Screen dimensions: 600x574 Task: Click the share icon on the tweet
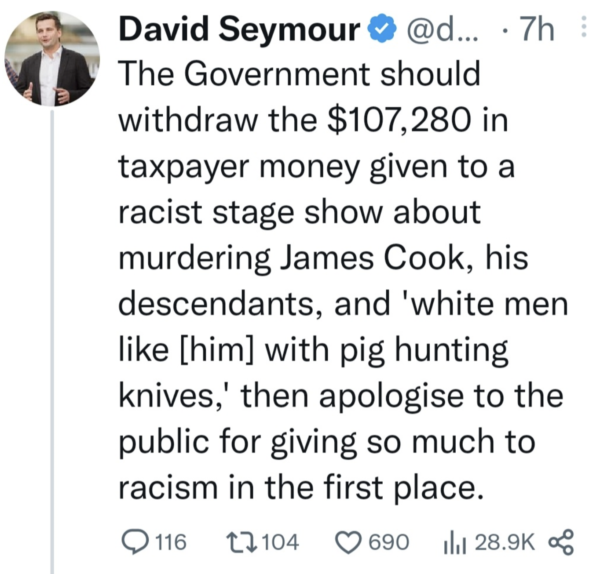pyautogui.click(x=563, y=543)
